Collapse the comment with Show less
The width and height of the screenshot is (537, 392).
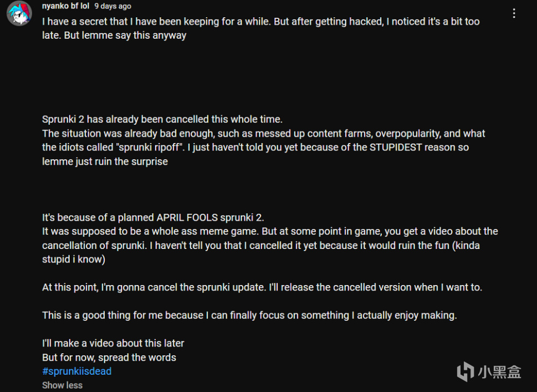click(x=62, y=385)
